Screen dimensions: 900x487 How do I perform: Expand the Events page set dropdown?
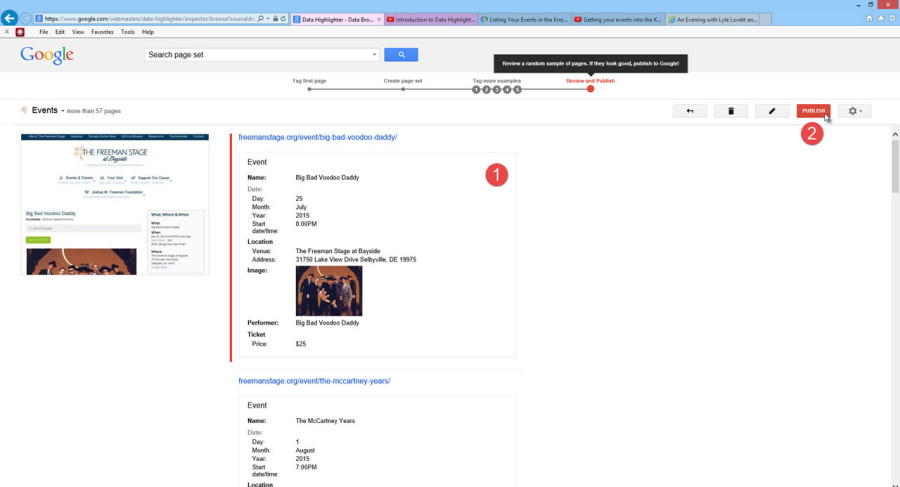[x=63, y=111]
